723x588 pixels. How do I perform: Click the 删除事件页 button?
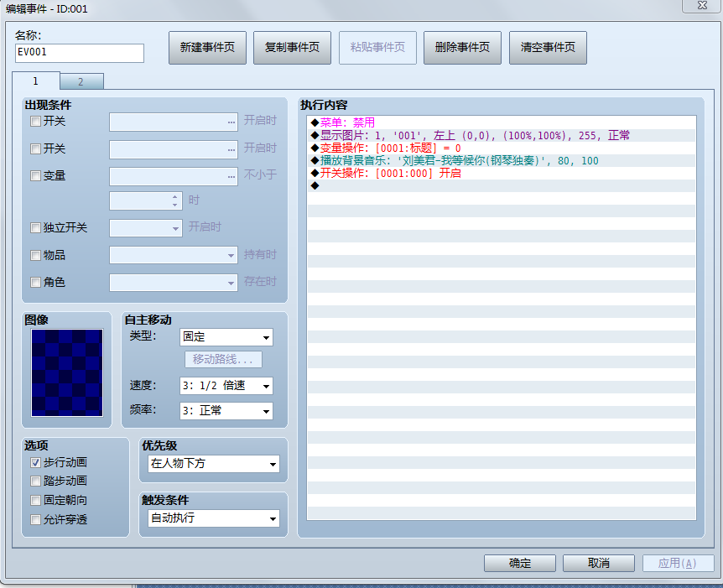pos(462,48)
